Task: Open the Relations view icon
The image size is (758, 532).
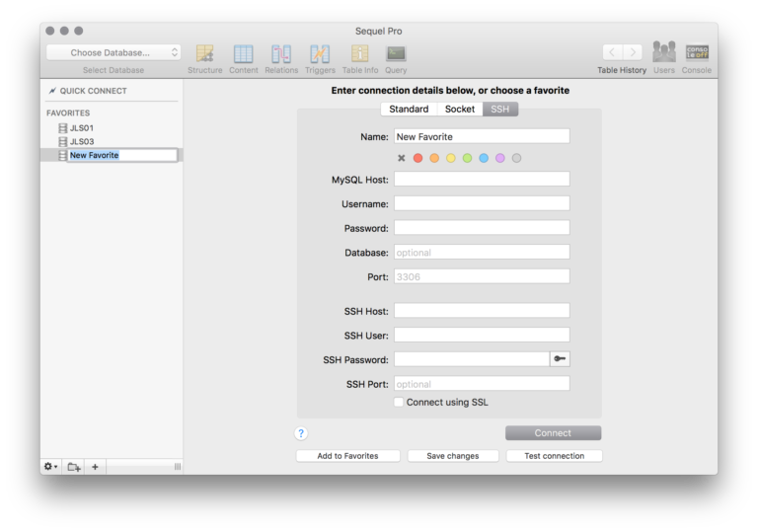Action: [x=281, y=53]
